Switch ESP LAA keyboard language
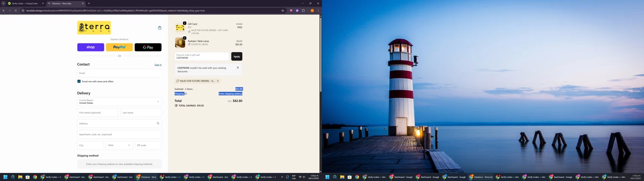Screen dimensions: 644x181 click(x=294, y=177)
